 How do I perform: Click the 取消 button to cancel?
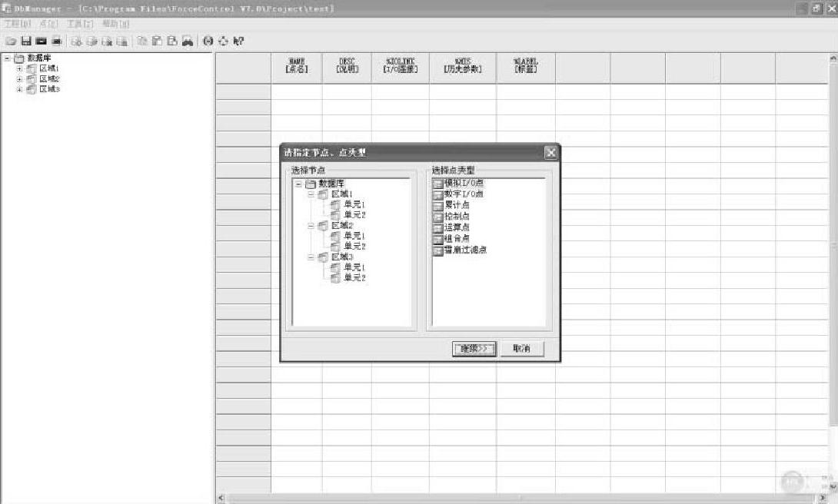pos(521,349)
